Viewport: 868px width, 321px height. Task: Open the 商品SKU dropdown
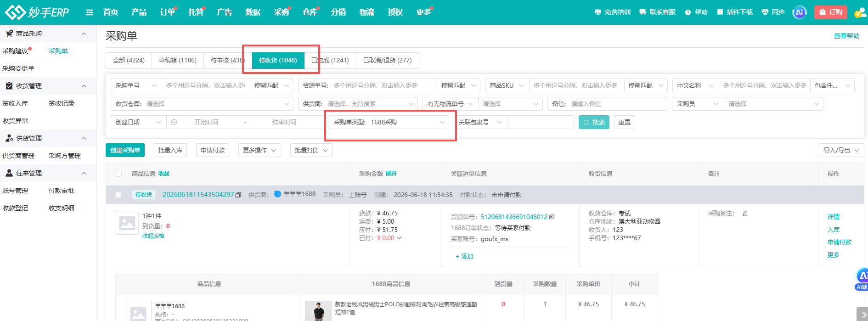[507, 85]
